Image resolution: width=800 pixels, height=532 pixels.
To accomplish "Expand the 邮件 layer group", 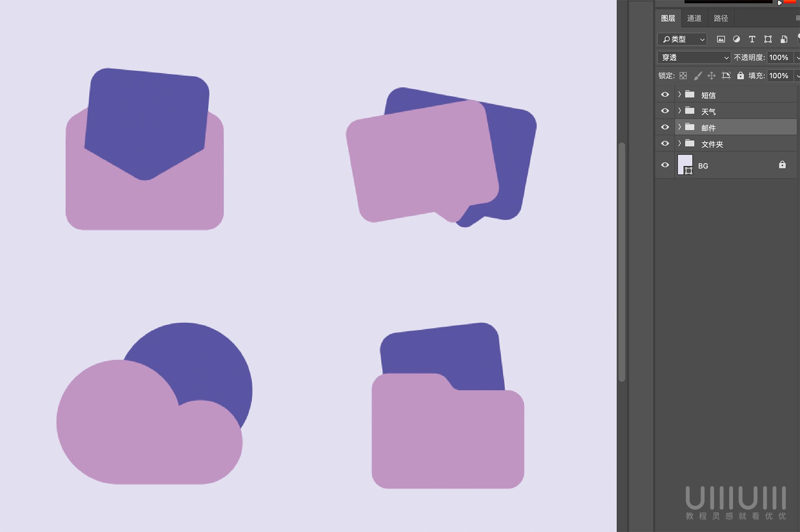I will click(679, 127).
